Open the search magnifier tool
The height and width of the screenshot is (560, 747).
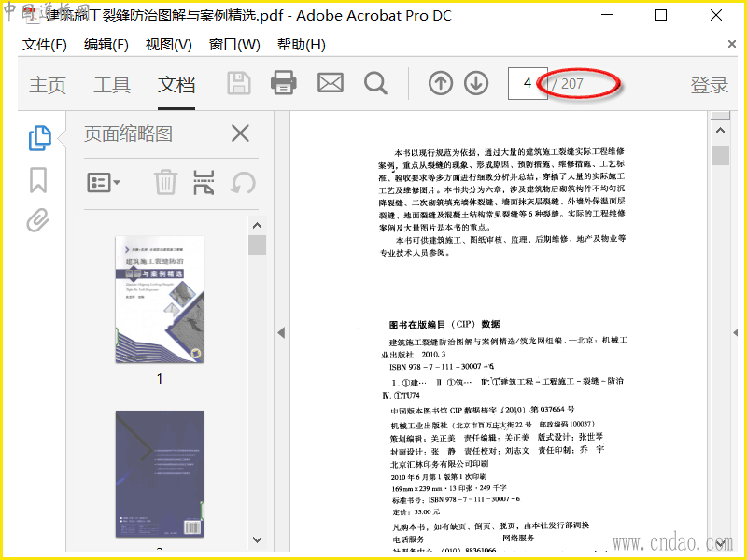point(375,83)
